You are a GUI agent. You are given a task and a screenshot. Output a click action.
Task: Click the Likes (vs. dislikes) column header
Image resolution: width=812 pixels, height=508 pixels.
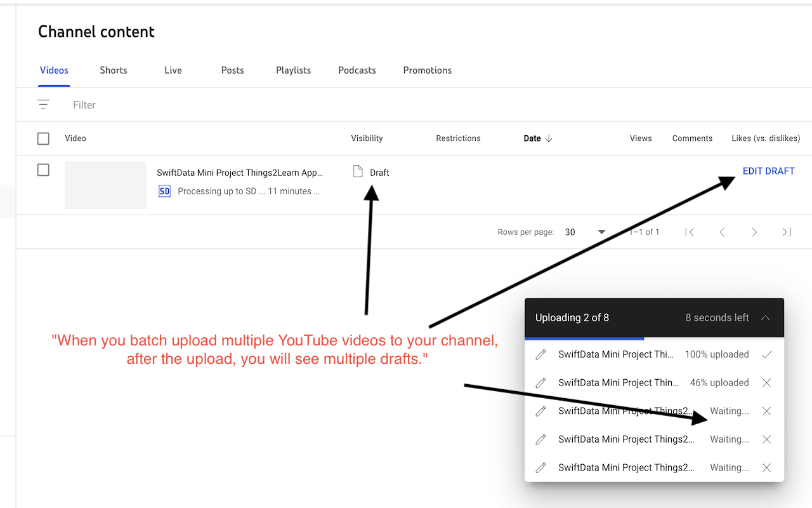coord(766,138)
